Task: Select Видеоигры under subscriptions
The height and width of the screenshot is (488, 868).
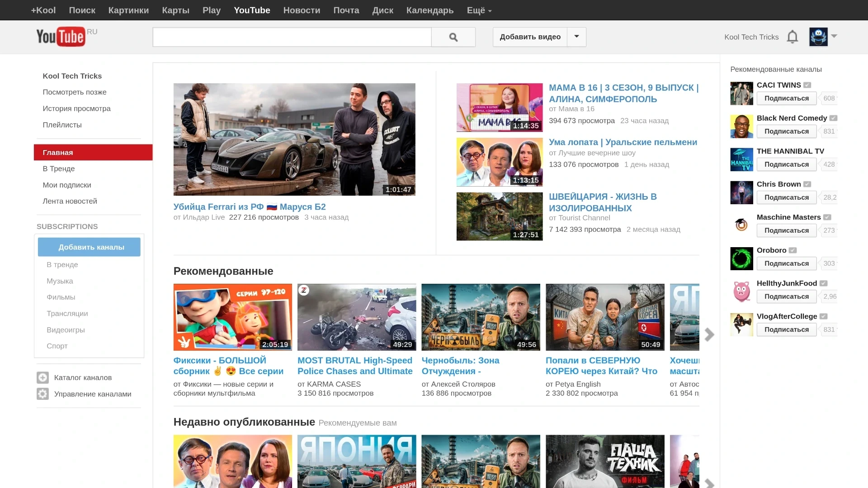Action: pyautogui.click(x=66, y=329)
